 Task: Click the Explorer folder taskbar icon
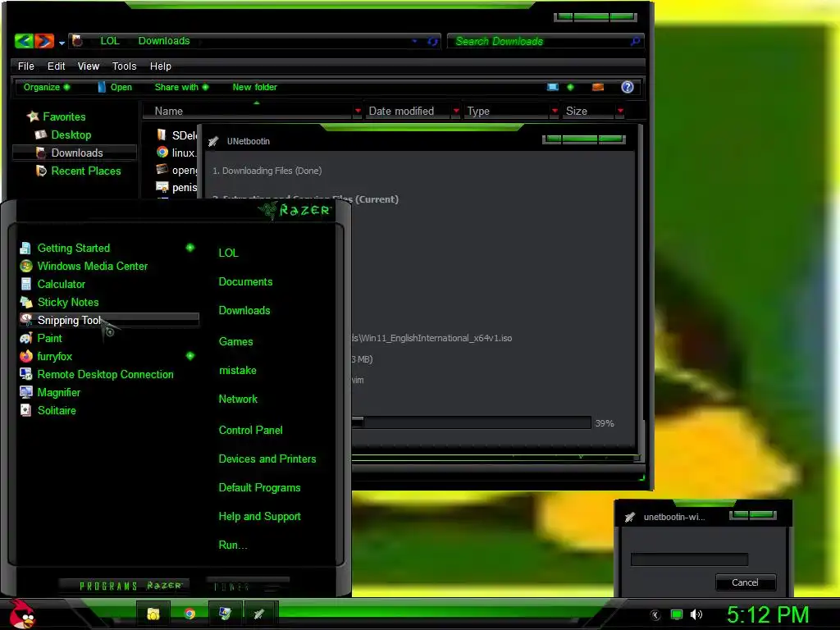(153, 614)
